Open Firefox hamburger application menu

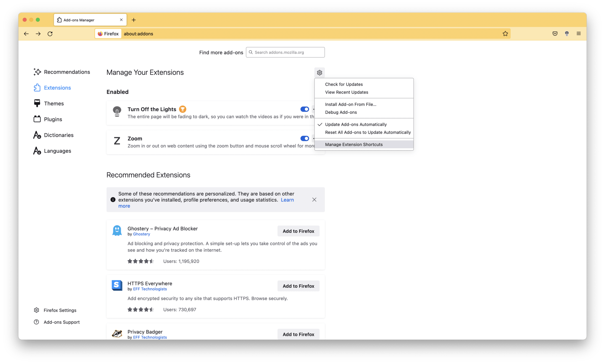(578, 34)
